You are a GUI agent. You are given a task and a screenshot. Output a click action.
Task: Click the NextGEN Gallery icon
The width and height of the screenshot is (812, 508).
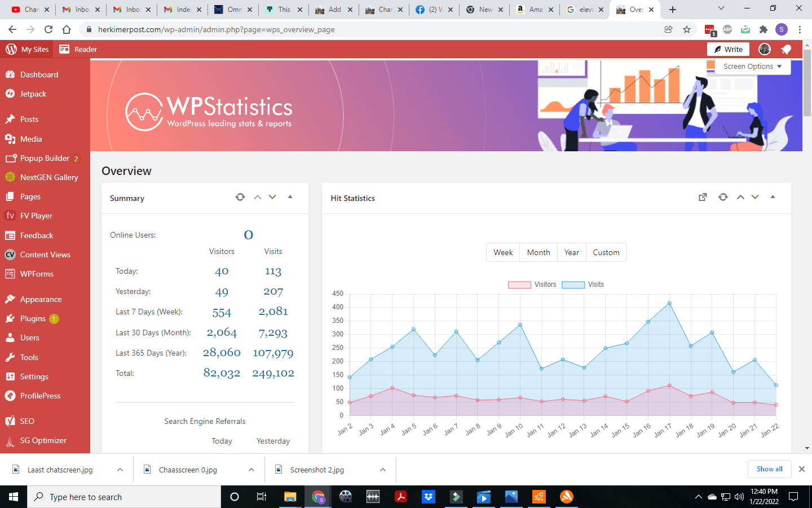10,177
